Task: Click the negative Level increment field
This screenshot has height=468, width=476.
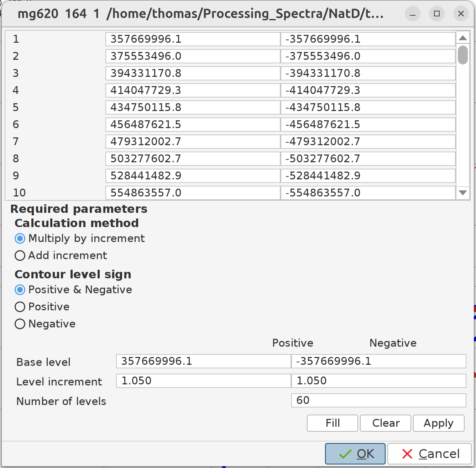Action: (x=378, y=381)
